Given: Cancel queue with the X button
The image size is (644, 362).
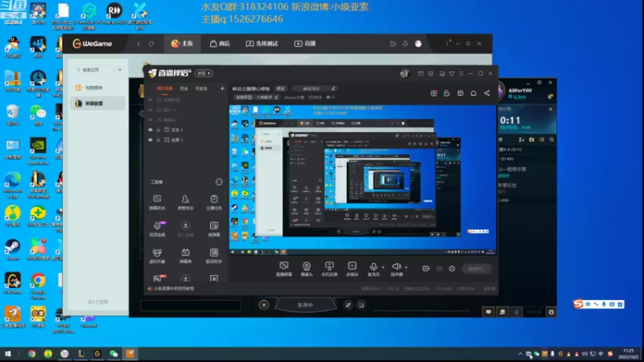Looking at the screenshot, I should [264, 305].
